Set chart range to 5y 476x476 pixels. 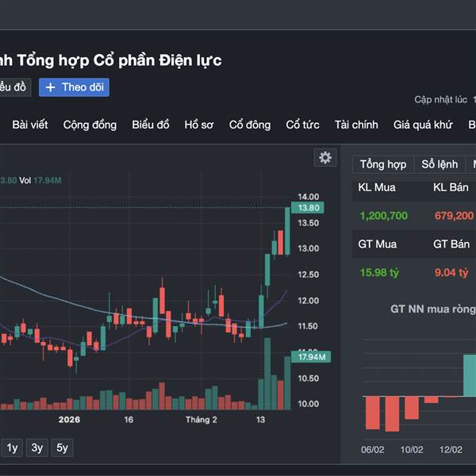coord(63,447)
